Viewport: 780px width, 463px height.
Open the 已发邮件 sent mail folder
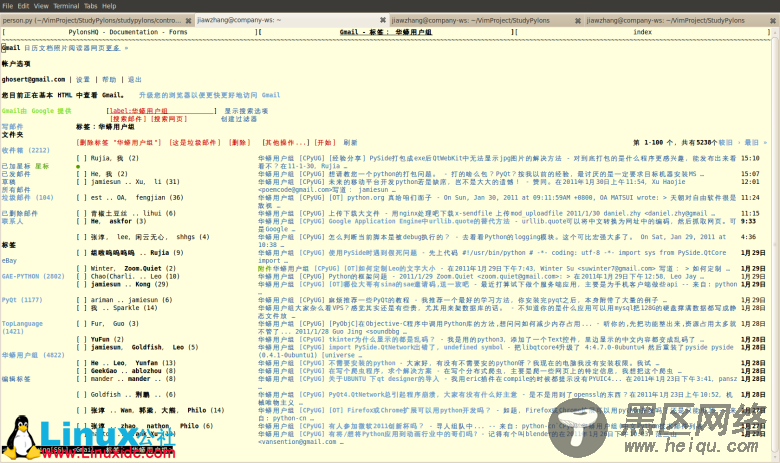[x=16, y=174]
